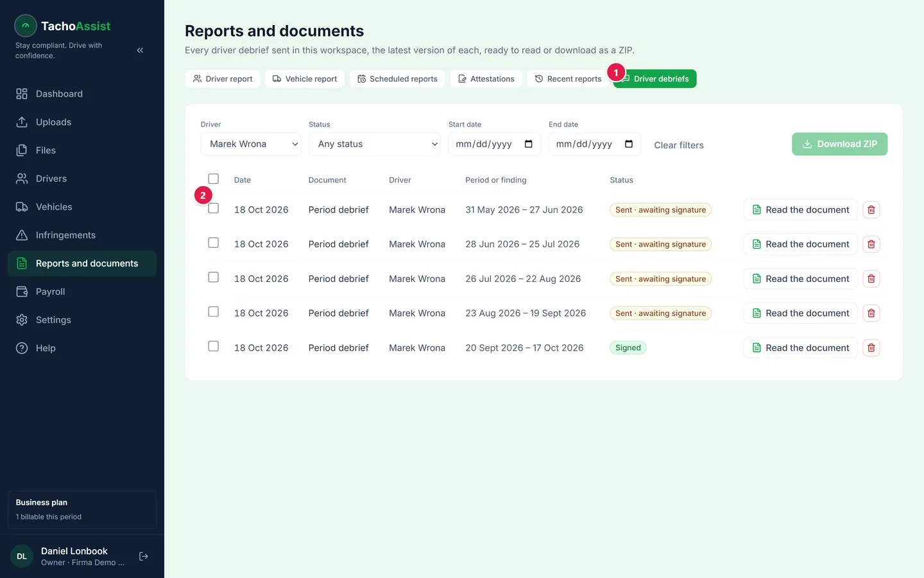The height and width of the screenshot is (578, 924).
Task: Click the Payroll wallet icon in the sidebar
Action: coord(22,292)
